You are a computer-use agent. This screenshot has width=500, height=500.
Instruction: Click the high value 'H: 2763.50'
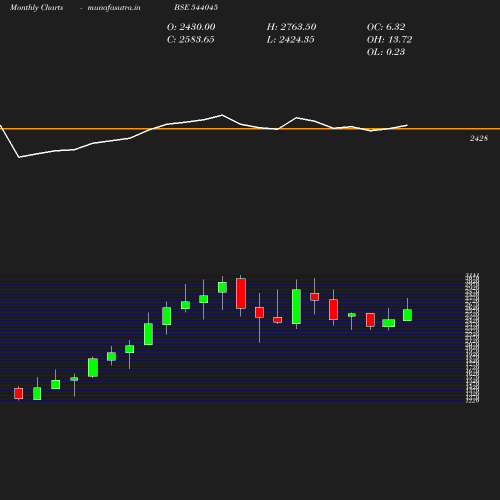pos(291,27)
